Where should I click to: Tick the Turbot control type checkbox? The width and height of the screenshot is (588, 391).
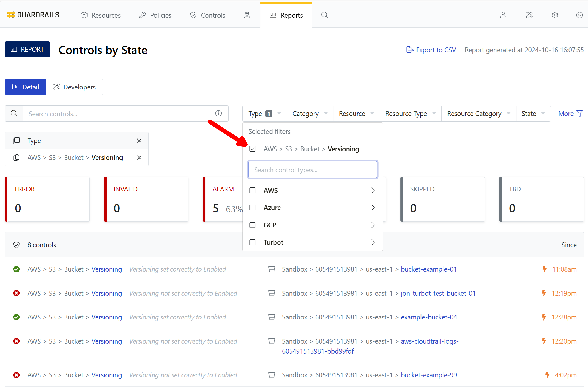pyautogui.click(x=252, y=242)
